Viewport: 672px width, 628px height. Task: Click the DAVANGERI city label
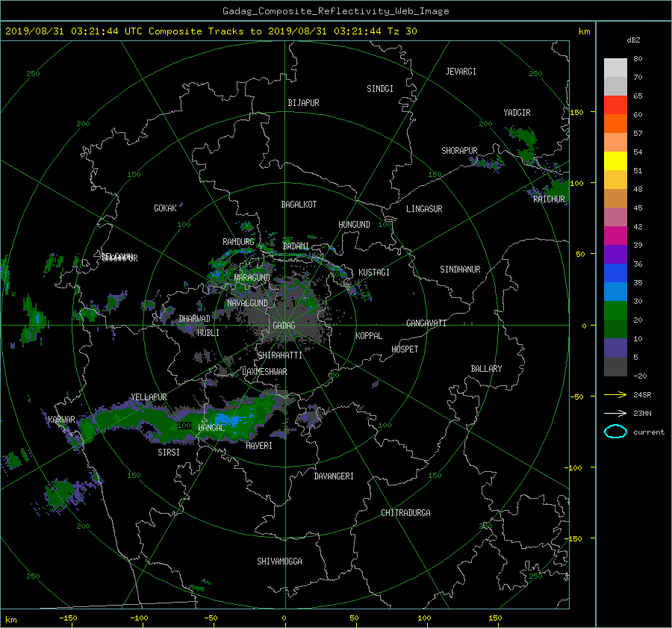[x=334, y=476]
